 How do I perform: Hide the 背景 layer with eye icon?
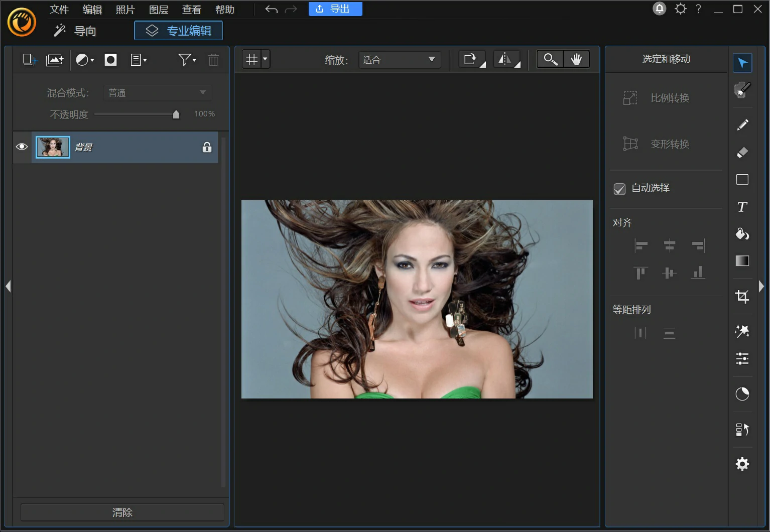[x=22, y=147]
